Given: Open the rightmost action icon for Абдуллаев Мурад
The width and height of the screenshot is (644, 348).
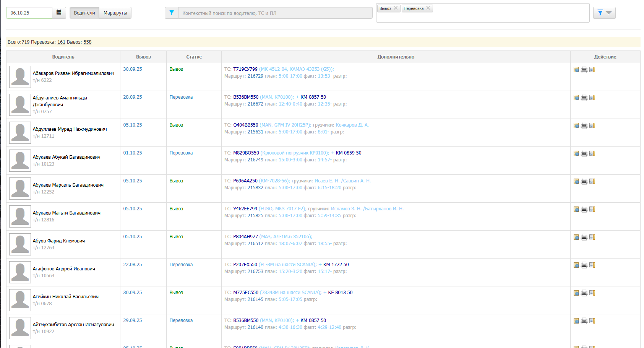Looking at the screenshot, I should [592, 125].
